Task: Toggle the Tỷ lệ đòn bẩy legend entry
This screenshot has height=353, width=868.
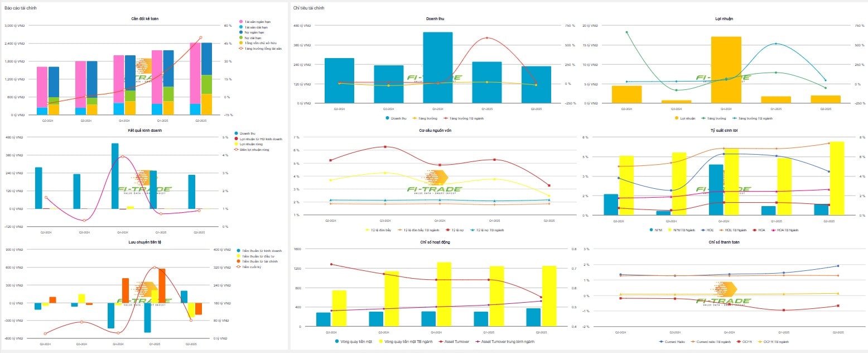Action: pos(378,230)
